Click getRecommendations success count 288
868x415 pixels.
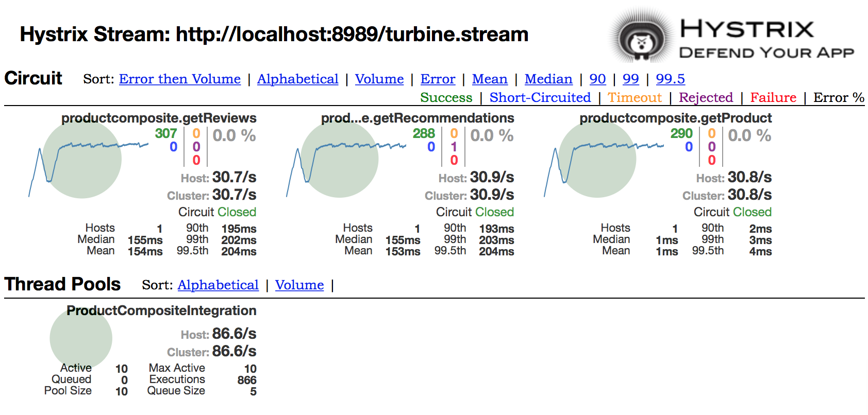click(x=424, y=133)
